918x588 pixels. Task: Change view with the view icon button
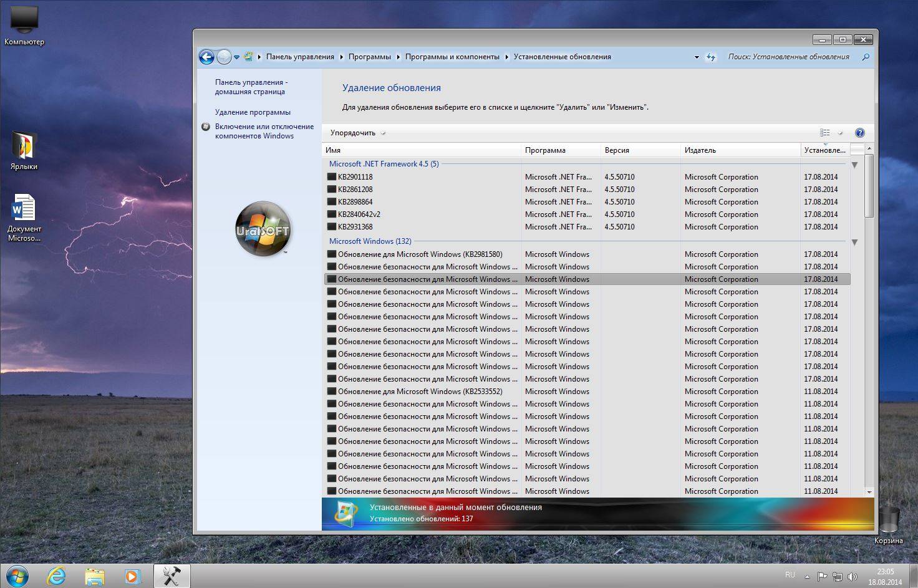(x=825, y=133)
